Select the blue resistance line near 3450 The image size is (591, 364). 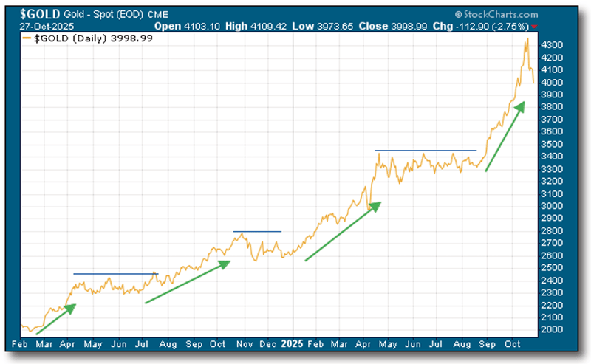pos(426,151)
